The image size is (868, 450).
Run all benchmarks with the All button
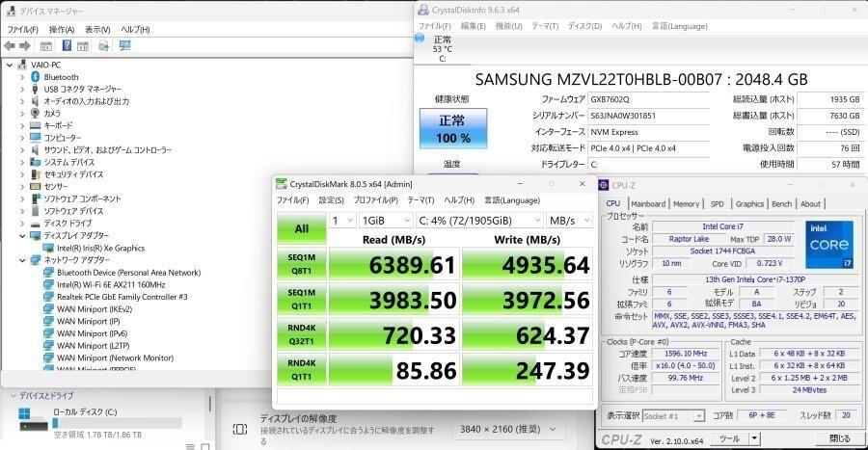tap(302, 228)
